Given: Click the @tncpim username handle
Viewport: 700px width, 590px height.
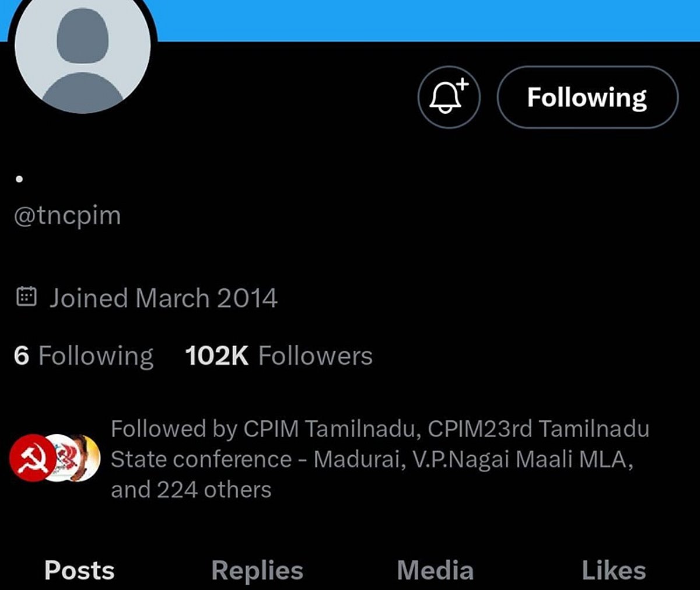Looking at the screenshot, I should [68, 215].
